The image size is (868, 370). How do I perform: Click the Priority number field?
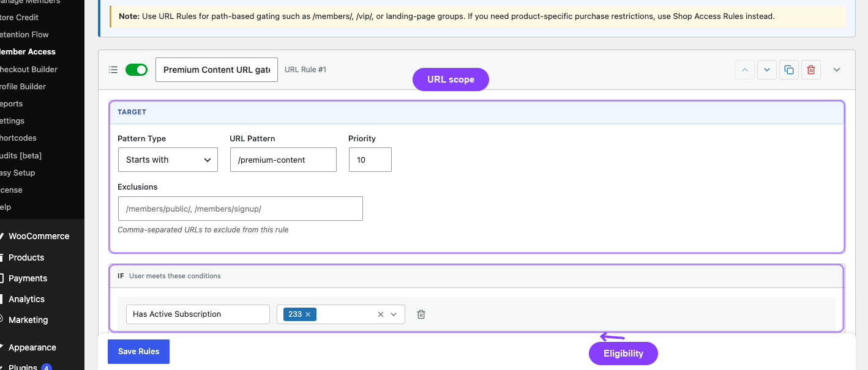(x=370, y=160)
